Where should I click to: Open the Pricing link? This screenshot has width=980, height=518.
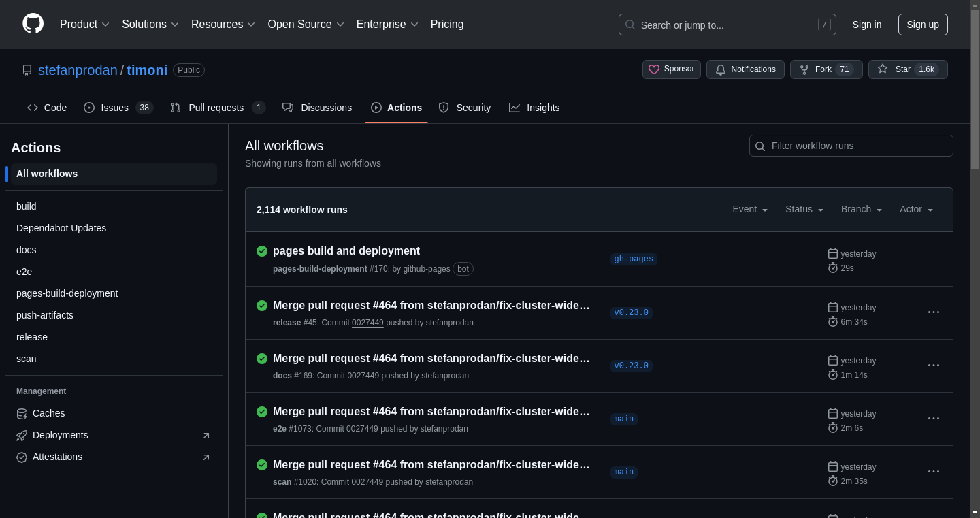(x=447, y=25)
